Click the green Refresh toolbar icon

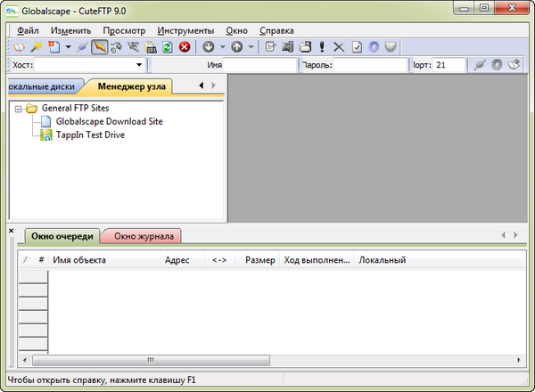click(x=168, y=47)
